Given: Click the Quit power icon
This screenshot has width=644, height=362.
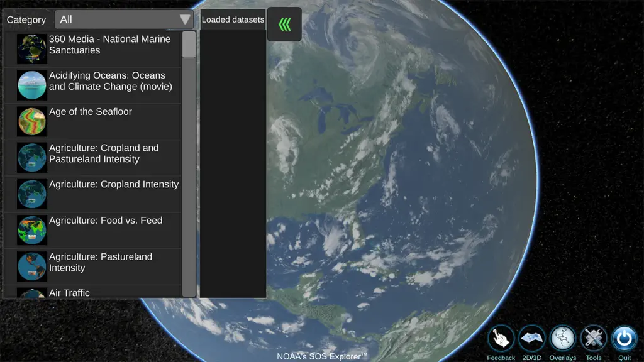Looking at the screenshot, I should point(624,339).
